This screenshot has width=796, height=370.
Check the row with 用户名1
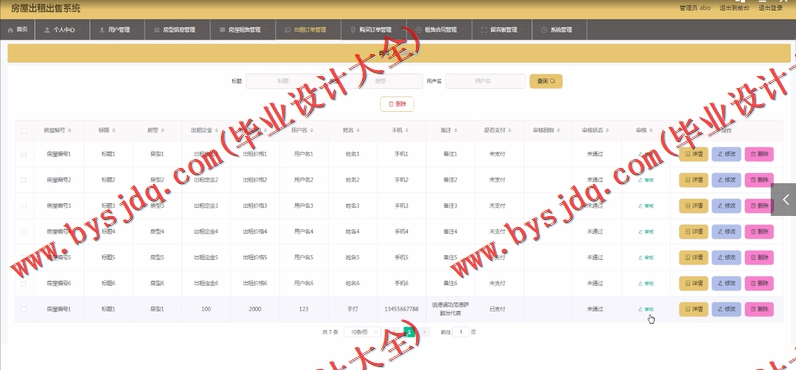[24, 154]
